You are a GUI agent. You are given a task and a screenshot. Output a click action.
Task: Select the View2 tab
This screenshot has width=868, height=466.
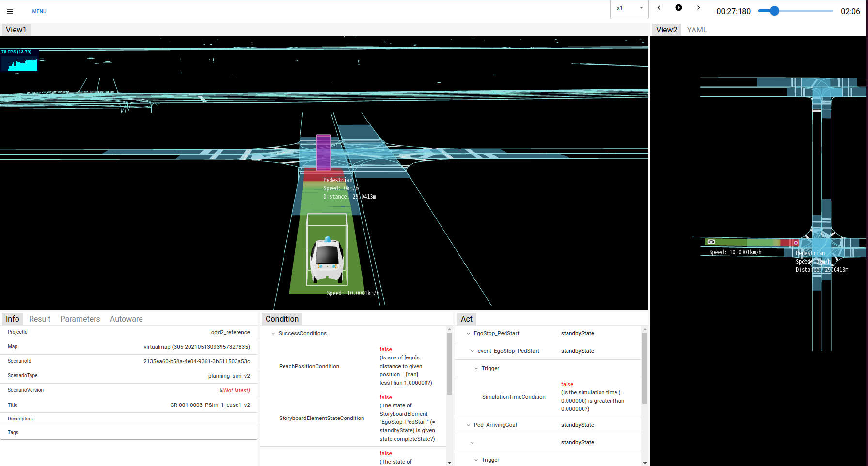(x=666, y=30)
